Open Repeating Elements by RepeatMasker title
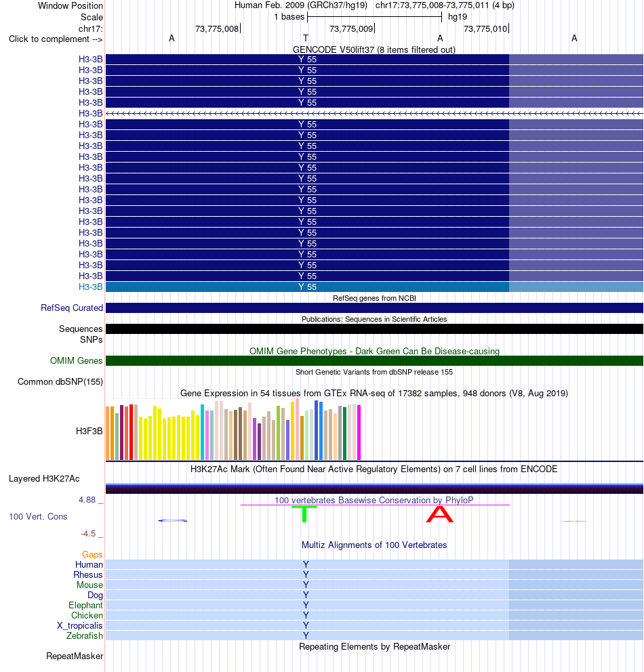Screen dimensions: 644x672 374,647
